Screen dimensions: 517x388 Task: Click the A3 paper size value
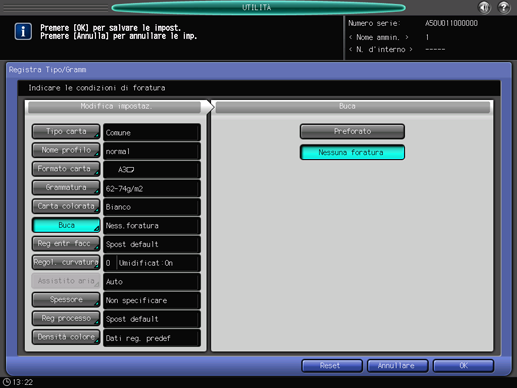coord(152,170)
